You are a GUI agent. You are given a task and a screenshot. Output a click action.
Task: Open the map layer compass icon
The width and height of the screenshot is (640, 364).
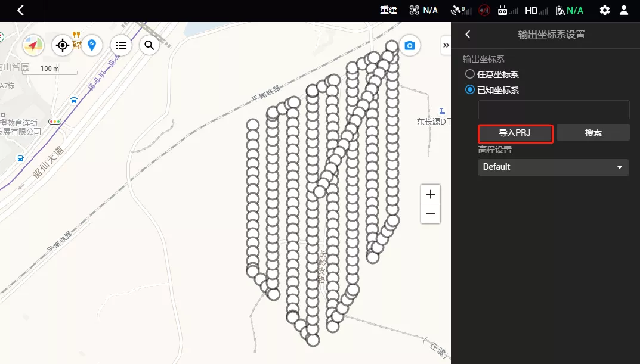(33, 45)
